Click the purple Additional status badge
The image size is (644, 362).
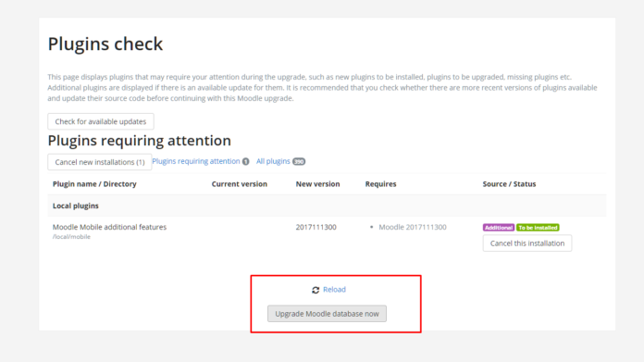[x=499, y=228]
